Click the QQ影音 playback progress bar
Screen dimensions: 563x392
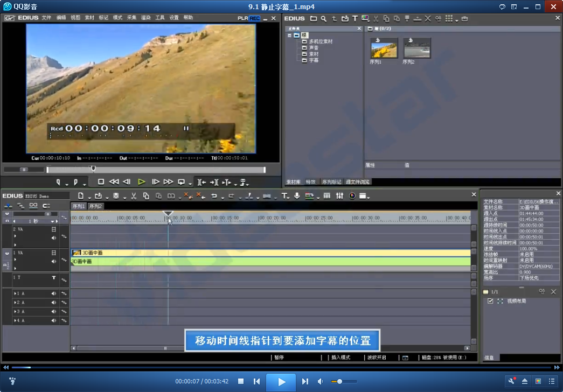(281, 367)
